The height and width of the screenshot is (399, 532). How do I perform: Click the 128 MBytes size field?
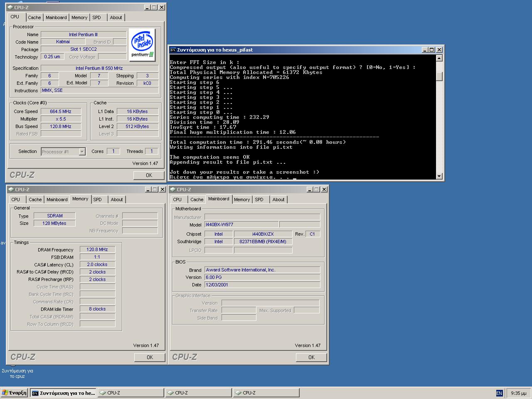55,223
